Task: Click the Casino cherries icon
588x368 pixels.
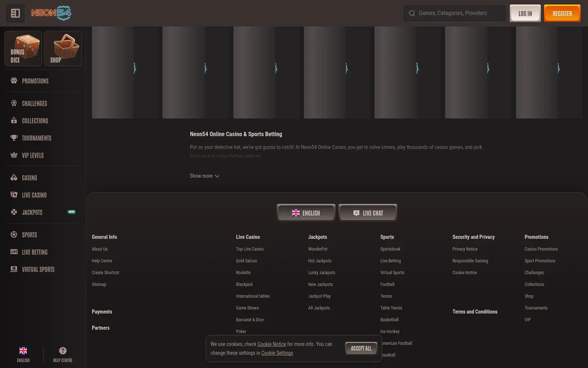Action: click(x=14, y=177)
